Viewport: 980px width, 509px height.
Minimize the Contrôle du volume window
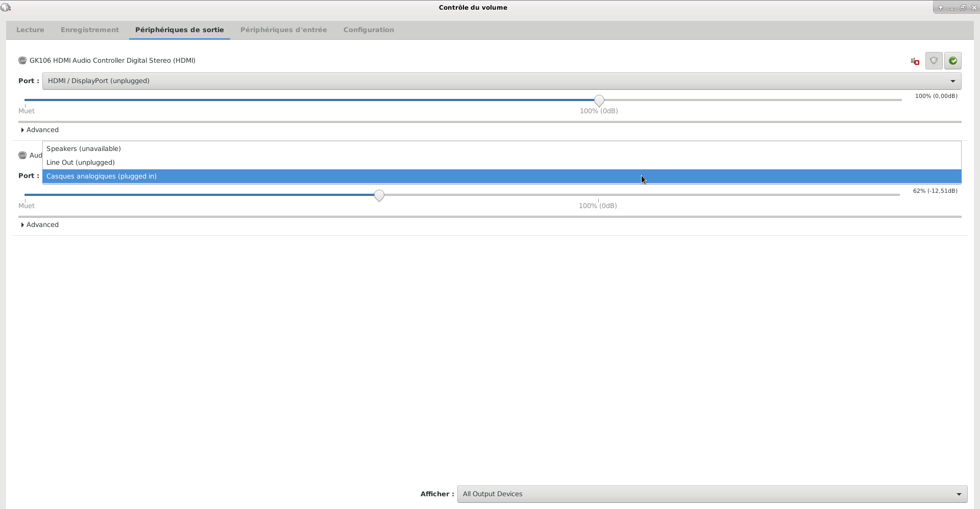coord(951,8)
